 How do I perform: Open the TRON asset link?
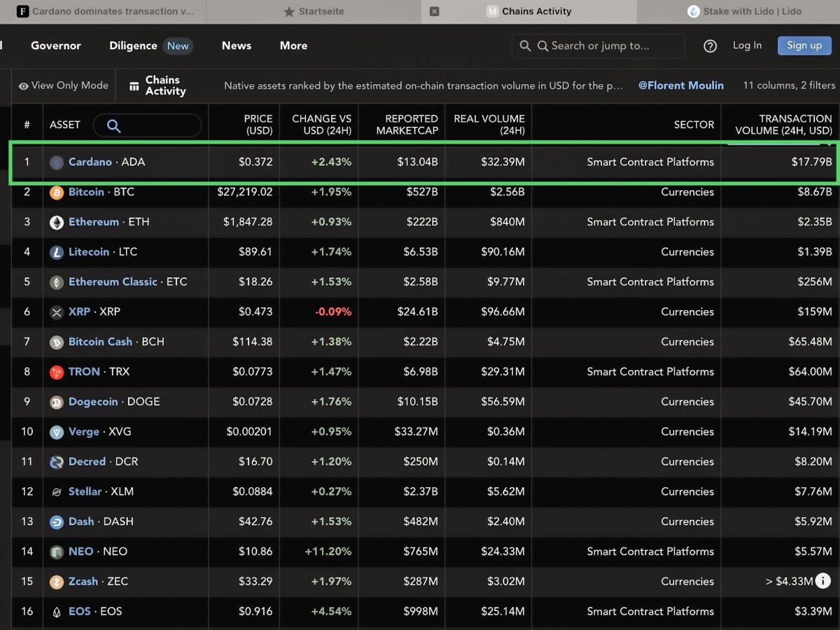click(84, 372)
